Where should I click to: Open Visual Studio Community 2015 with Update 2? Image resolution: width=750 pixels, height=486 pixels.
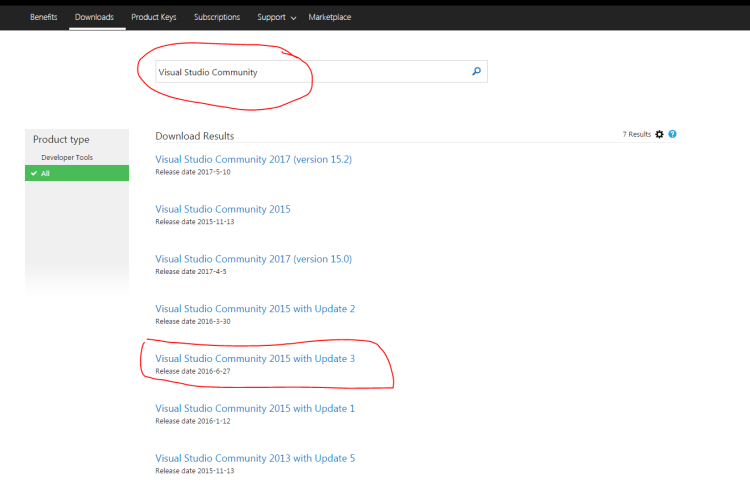tap(255, 309)
